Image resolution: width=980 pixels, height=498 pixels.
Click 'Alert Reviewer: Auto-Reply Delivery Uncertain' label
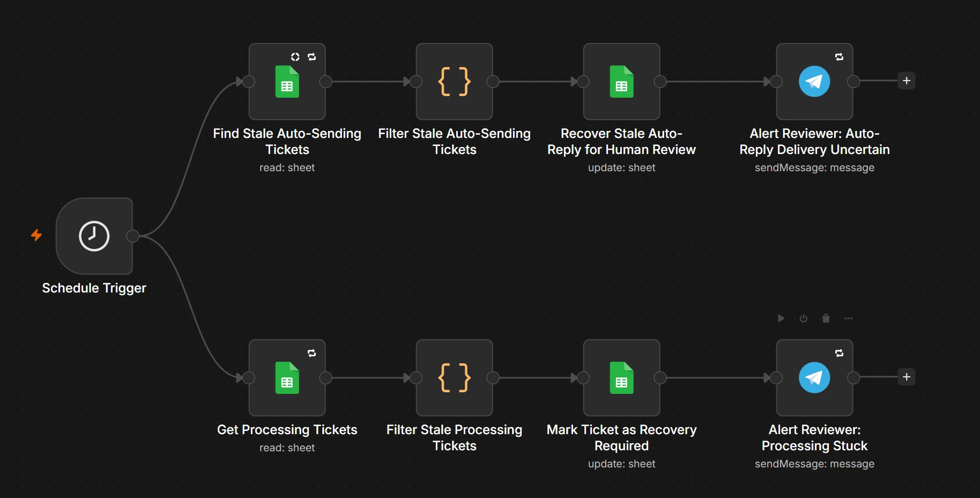coord(815,142)
